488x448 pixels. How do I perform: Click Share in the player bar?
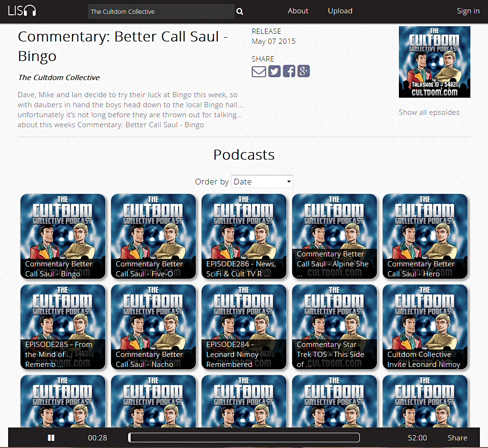(x=457, y=438)
